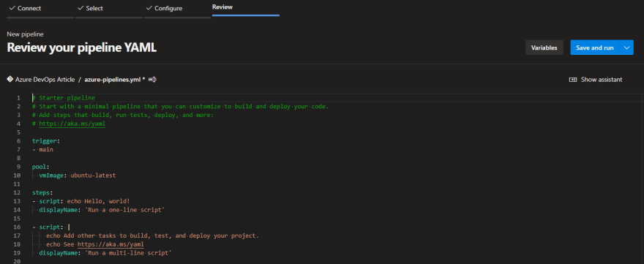Click the checkmark icon on Configure step
Image resolution: width=644 pixels, height=264 pixels.
149,8
